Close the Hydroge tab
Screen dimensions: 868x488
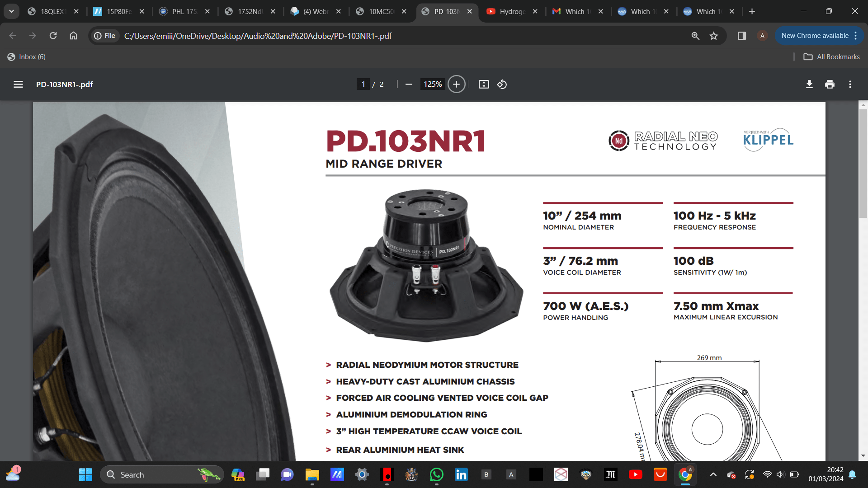pyautogui.click(x=535, y=11)
